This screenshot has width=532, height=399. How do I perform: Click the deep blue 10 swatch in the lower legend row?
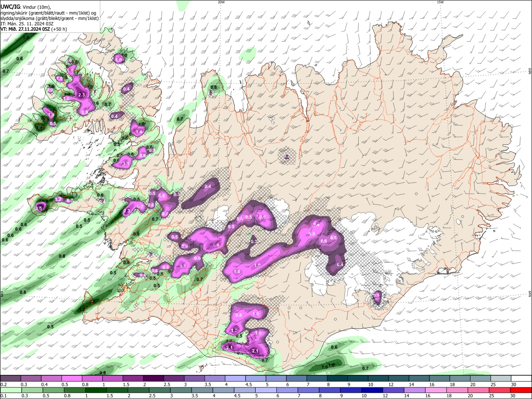pyautogui.click(x=372, y=390)
